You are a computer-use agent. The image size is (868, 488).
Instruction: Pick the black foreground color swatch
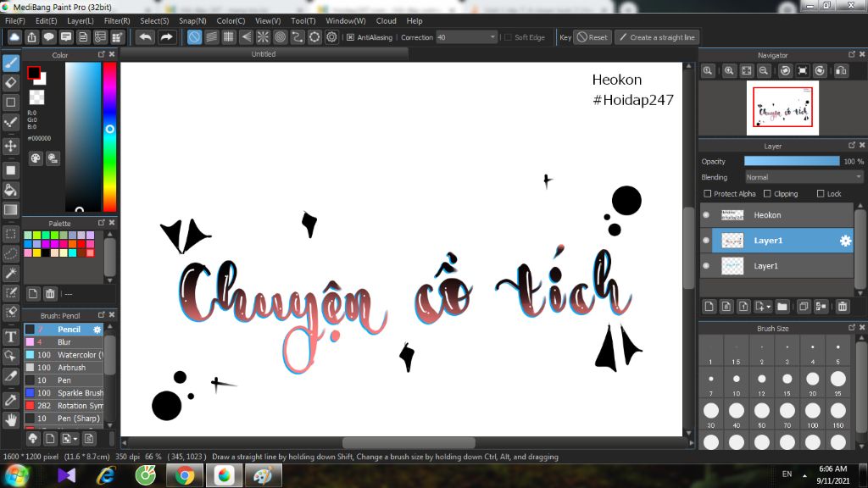coord(34,73)
